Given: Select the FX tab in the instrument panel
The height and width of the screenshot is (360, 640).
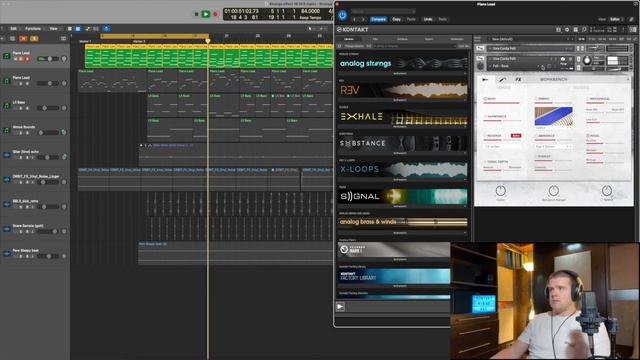Looking at the screenshot, I should [x=518, y=79].
